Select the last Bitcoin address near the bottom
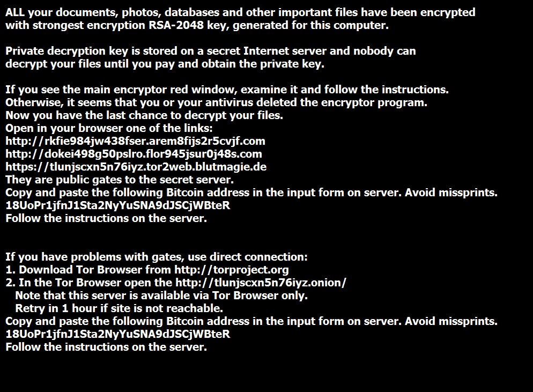 117,334
